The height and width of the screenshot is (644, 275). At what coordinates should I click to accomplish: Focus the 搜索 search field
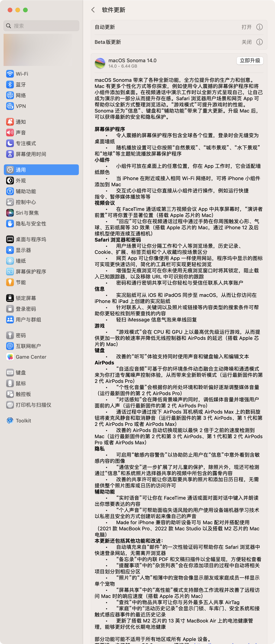click(x=41, y=26)
